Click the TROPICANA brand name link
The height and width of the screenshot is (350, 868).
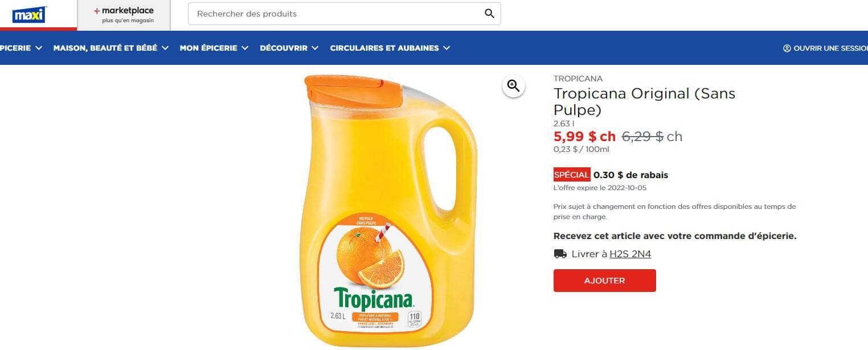point(578,79)
